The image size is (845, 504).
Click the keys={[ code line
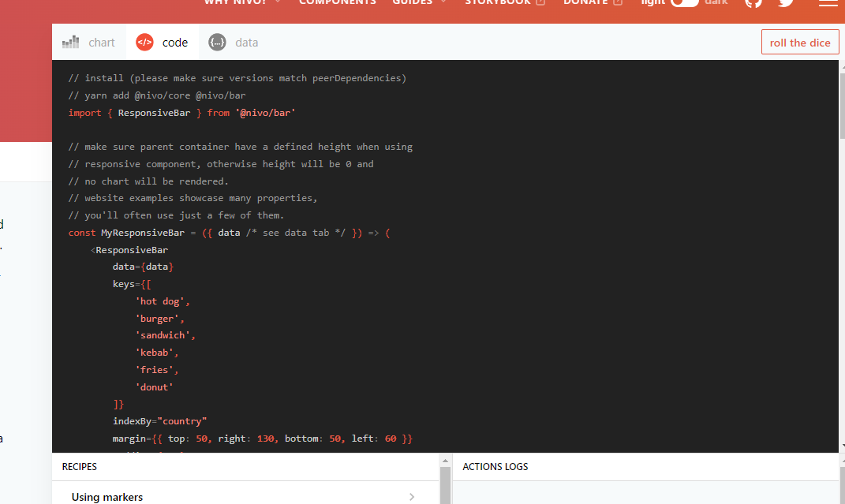tap(132, 284)
